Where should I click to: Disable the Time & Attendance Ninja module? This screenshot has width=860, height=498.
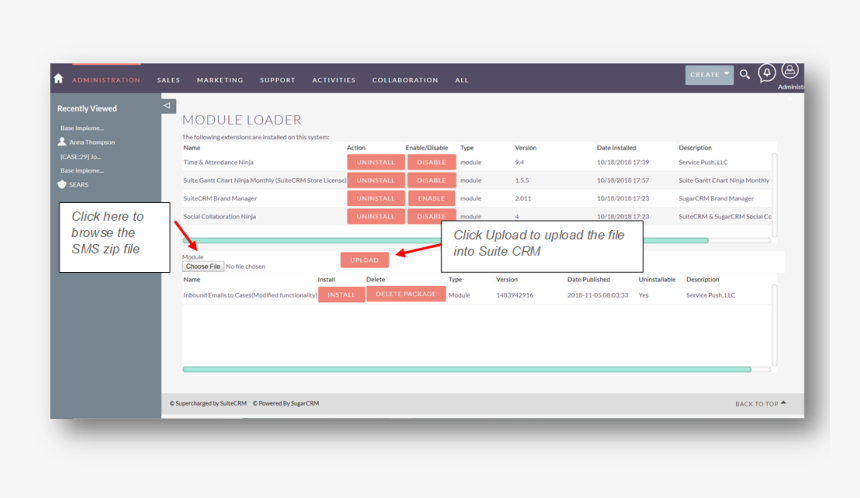(x=431, y=162)
